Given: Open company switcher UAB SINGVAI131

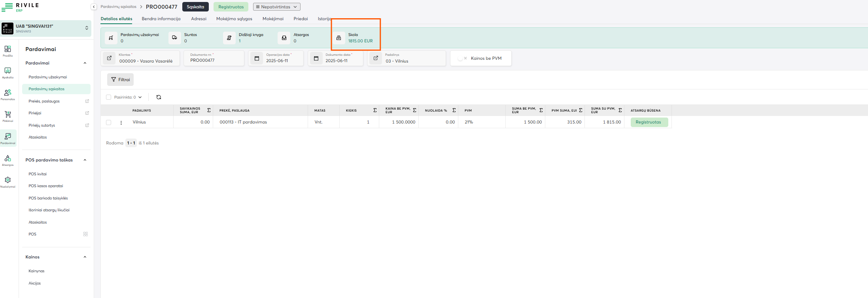Looking at the screenshot, I should point(46,28).
